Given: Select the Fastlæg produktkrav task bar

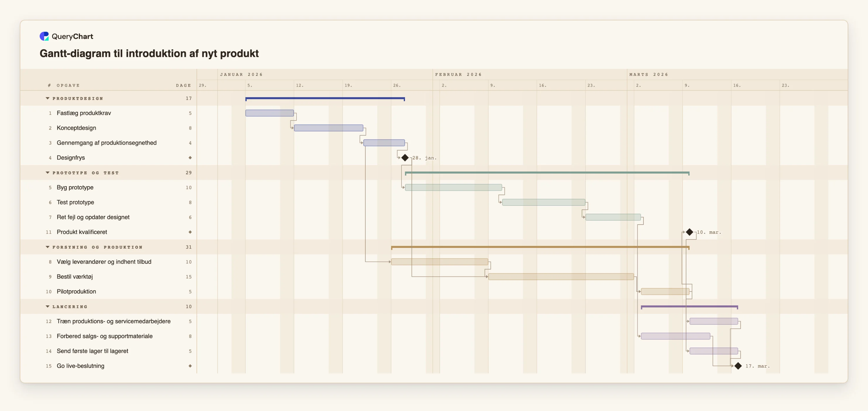Looking at the screenshot, I should tap(270, 113).
